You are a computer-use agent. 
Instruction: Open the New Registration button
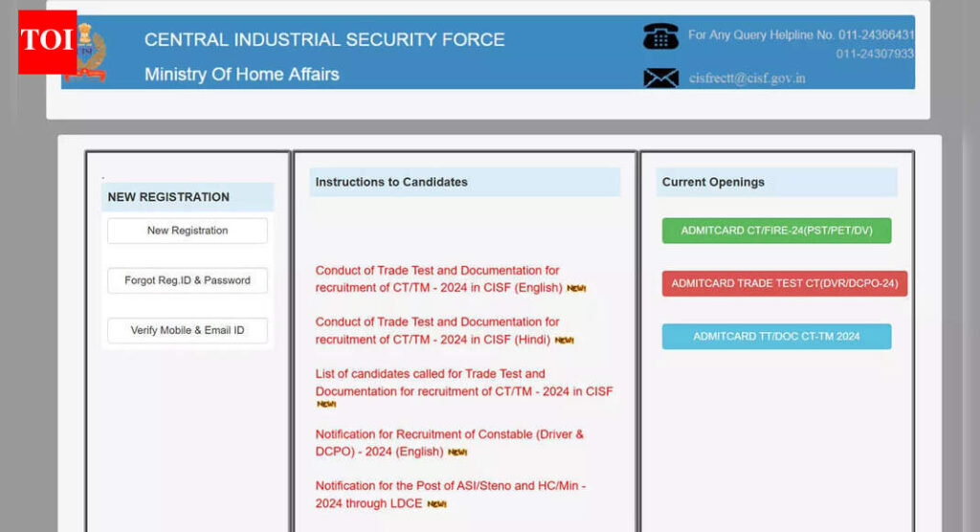[x=188, y=231]
